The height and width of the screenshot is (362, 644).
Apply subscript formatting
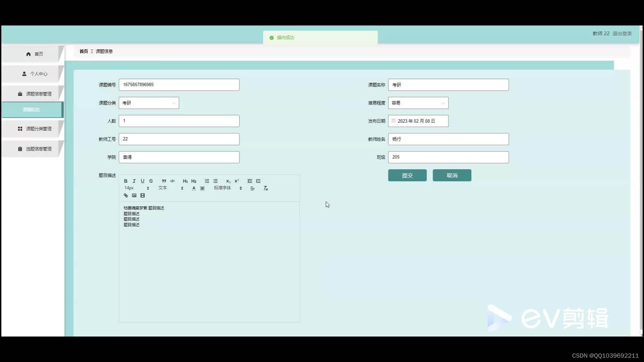click(228, 181)
